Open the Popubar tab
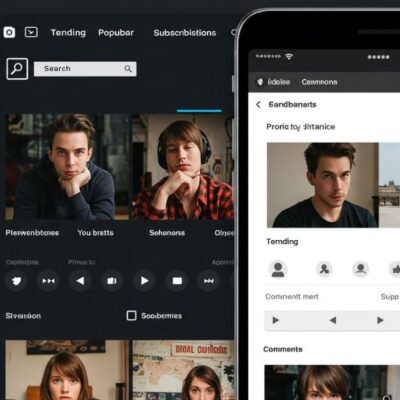 point(116,33)
